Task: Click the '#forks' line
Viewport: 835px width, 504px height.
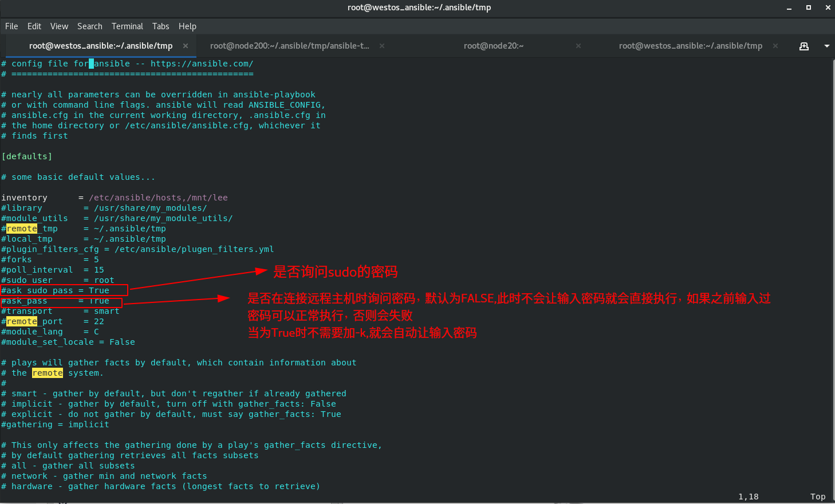Action: 50,259
